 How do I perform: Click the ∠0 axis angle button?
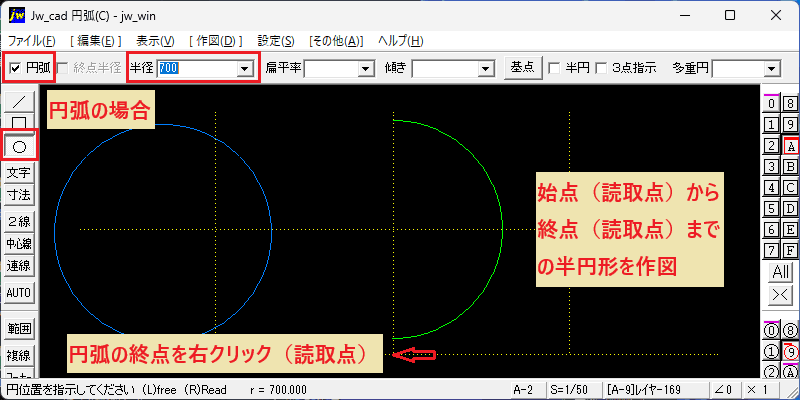pyautogui.click(x=725, y=390)
